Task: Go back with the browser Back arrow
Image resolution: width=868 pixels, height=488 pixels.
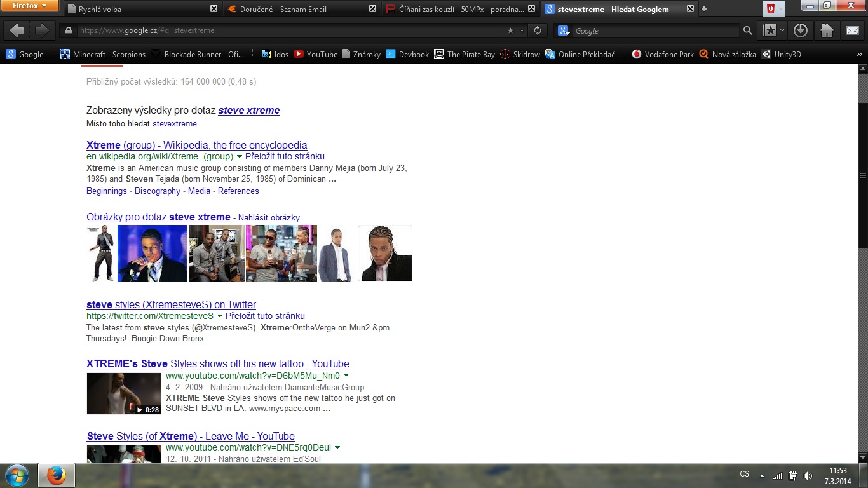Action: point(17,30)
